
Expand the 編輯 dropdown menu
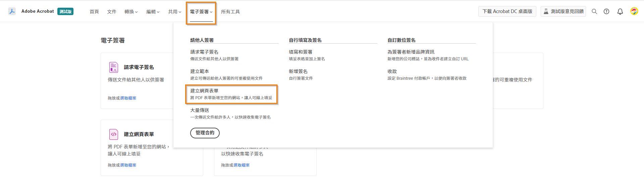[153, 12]
